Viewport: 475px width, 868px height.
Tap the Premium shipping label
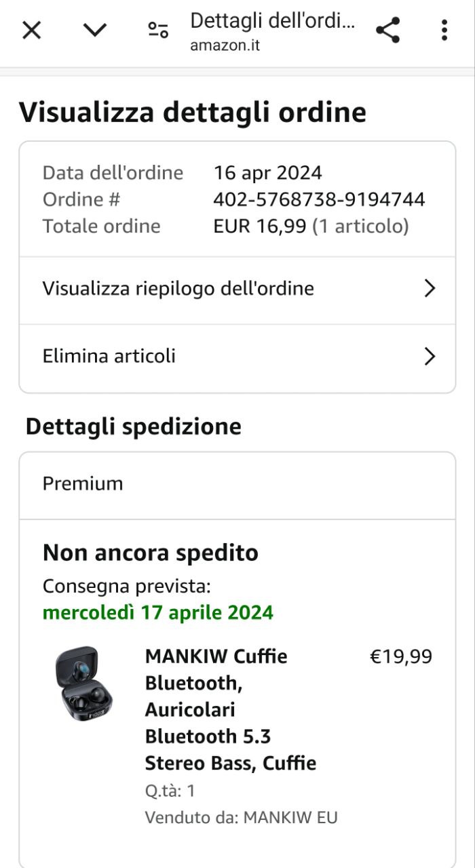point(83,484)
